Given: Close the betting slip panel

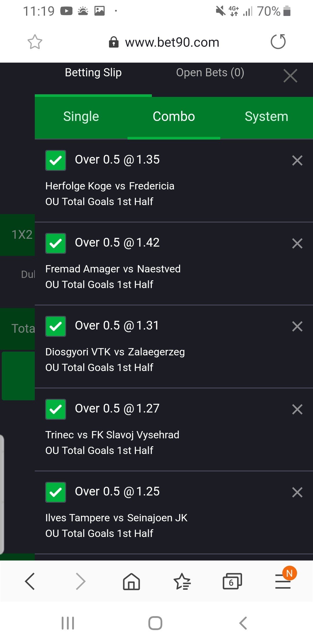Looking at the screenshot, I should tap(290, 76).
